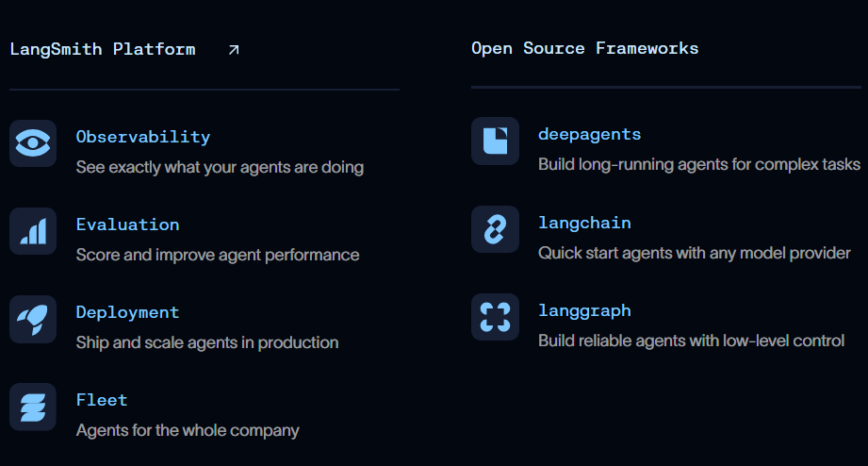Click 'Quick start agents with any model provider'
Viewport: 868px width, 466px height.
click(695, 253)
